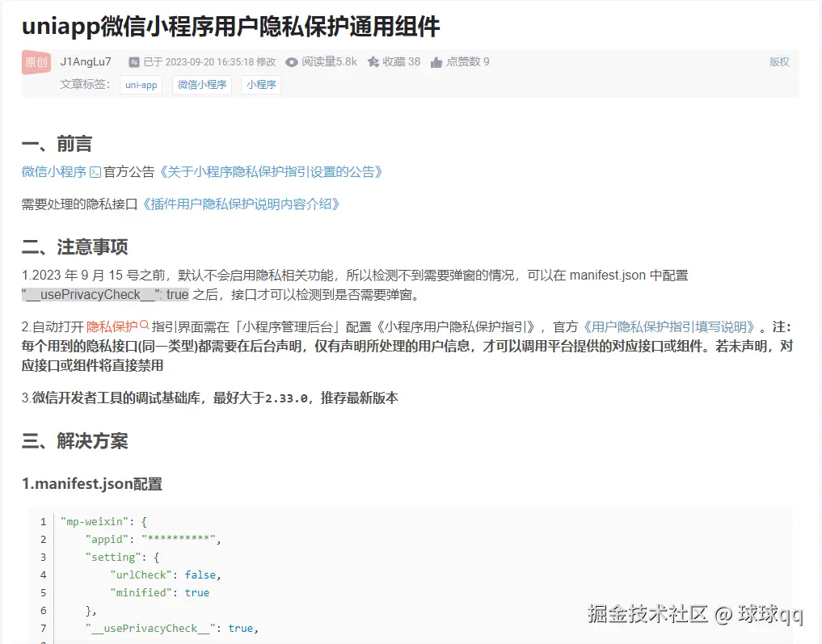The image size is (822, 644).
Task: Open 《关于小程序隐私保护指引设置的公告》 link
Action: (x=270, y=172)
